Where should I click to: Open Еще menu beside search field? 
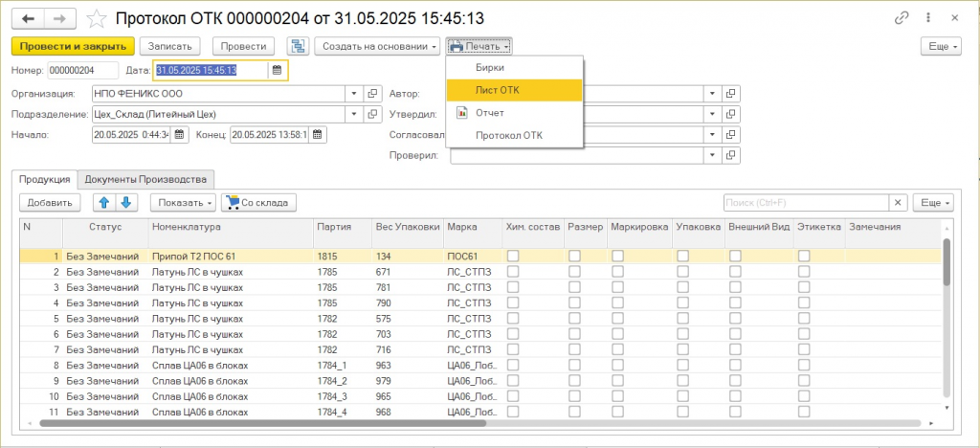(x=933, y=202)
